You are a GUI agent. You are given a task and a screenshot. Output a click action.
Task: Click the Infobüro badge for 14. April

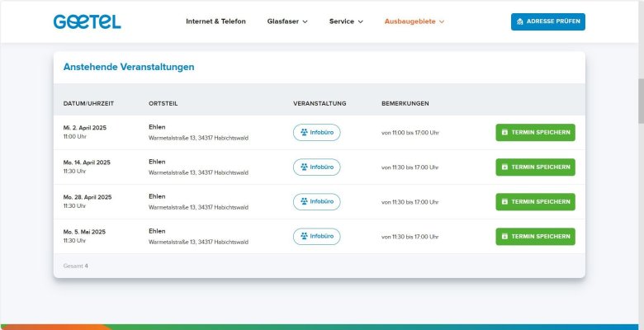[x=317, y=167]
